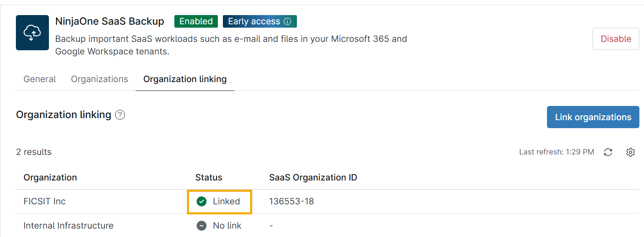Select the Internal Infrastructure organization row
The height and width of the screenshot is (237, 644).
pos(69,226)
